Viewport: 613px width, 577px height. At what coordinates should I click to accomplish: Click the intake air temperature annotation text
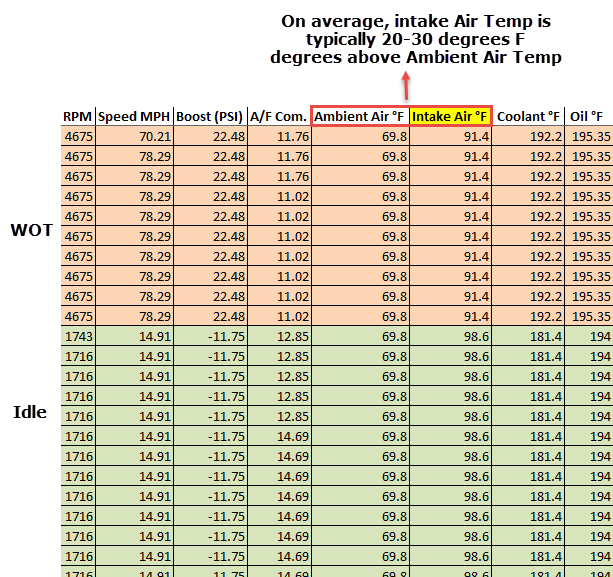point(416,40)
